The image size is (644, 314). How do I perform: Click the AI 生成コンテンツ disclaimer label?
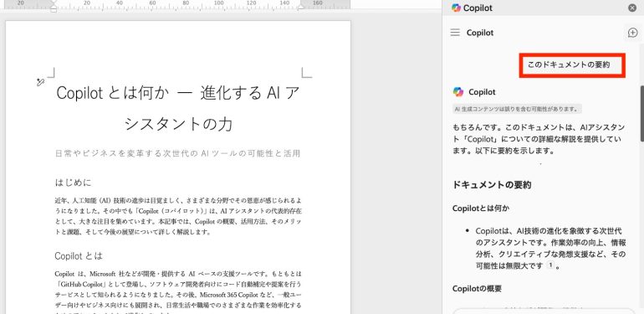(517, 110)
